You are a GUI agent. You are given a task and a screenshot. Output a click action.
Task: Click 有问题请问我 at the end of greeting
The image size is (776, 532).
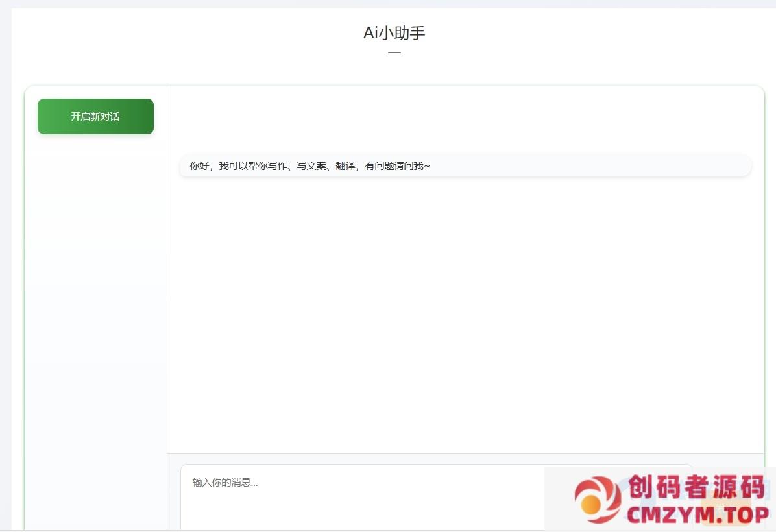pyautogui.click(x=394, y=166)
